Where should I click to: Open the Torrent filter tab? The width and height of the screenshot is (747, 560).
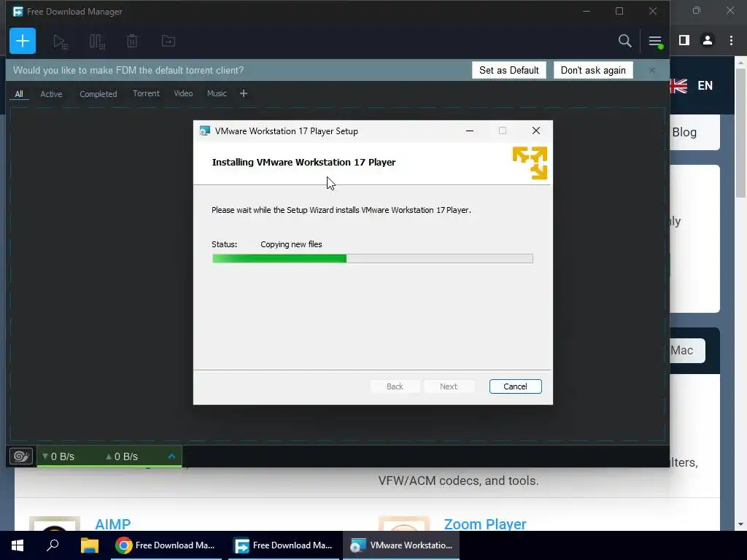click(146, 93)
